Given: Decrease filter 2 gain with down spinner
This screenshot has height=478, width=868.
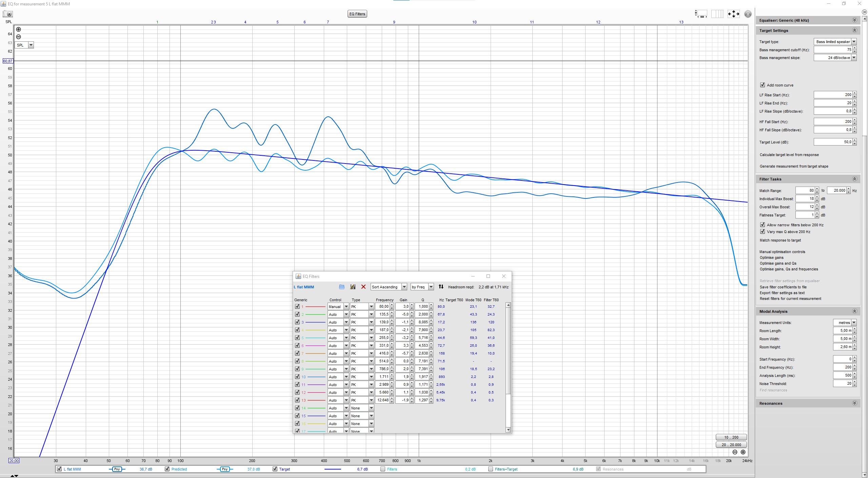Looking at the screenshot, I should coord(412,316).
